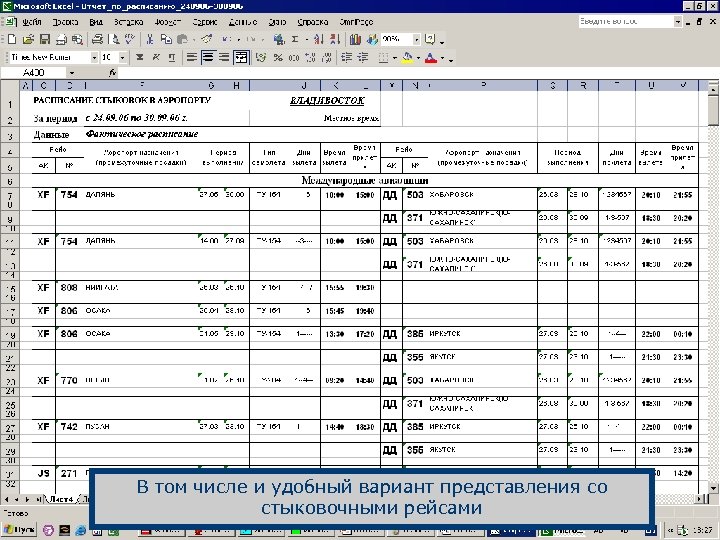Click the vertical scrollbar down arrow
The height and width of the screenshot is (540, 720).
click(713, 488)
